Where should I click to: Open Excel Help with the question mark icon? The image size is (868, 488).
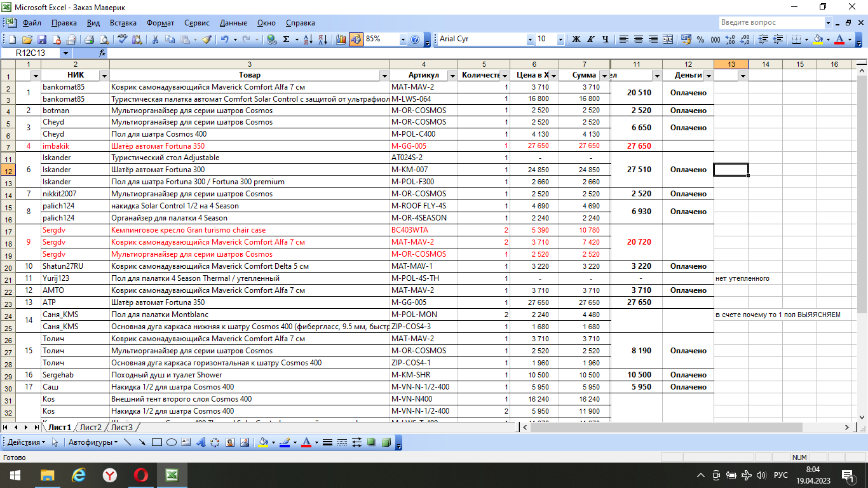coord(415,39)
